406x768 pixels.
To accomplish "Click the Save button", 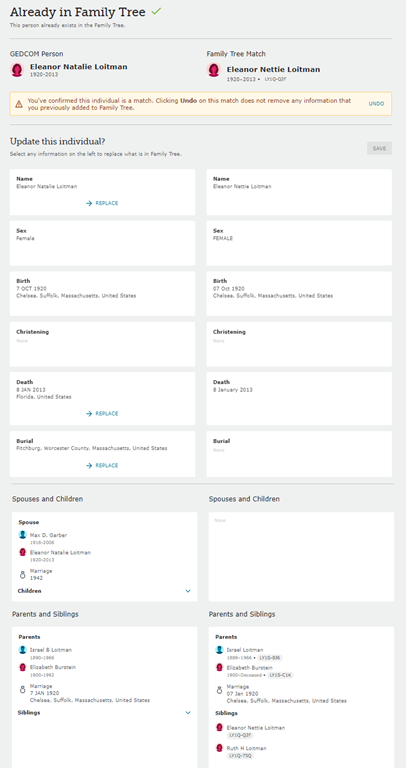I will pyautogui.click(x=380, y=148).
